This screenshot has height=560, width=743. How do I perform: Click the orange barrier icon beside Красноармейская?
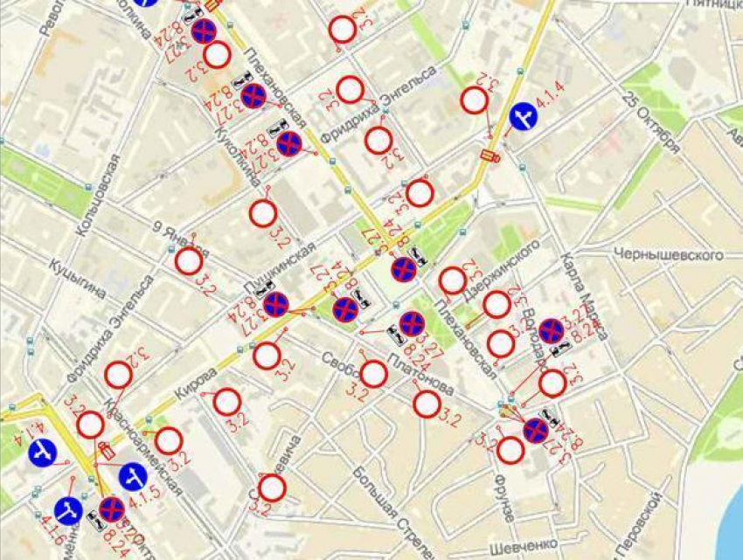107,451
